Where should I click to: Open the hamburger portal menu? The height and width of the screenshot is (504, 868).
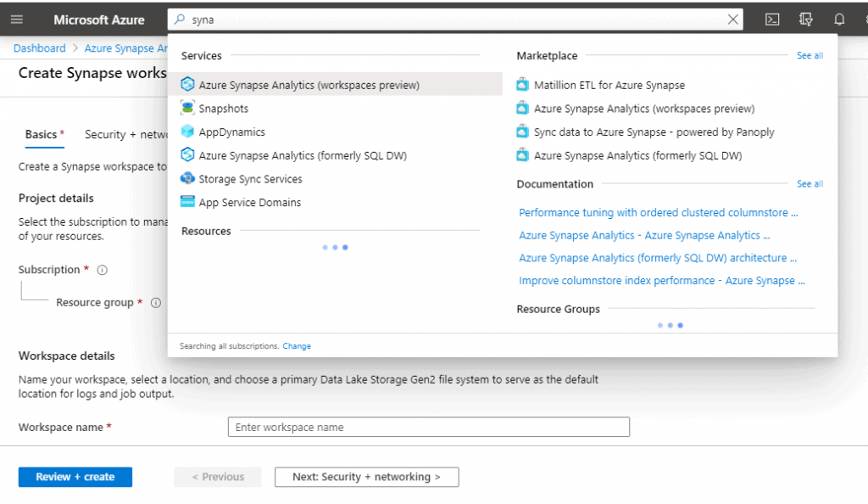[x=17, y=20]
